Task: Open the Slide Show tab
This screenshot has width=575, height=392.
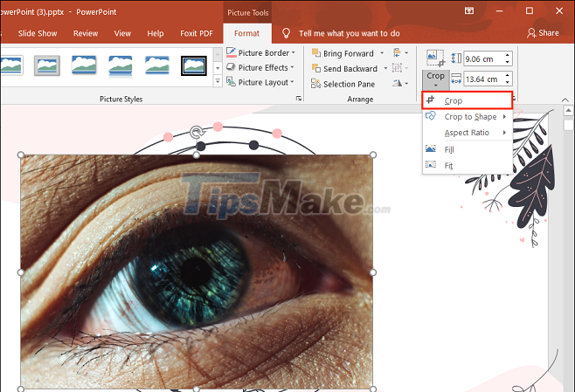Action: (x=38, y=33)
